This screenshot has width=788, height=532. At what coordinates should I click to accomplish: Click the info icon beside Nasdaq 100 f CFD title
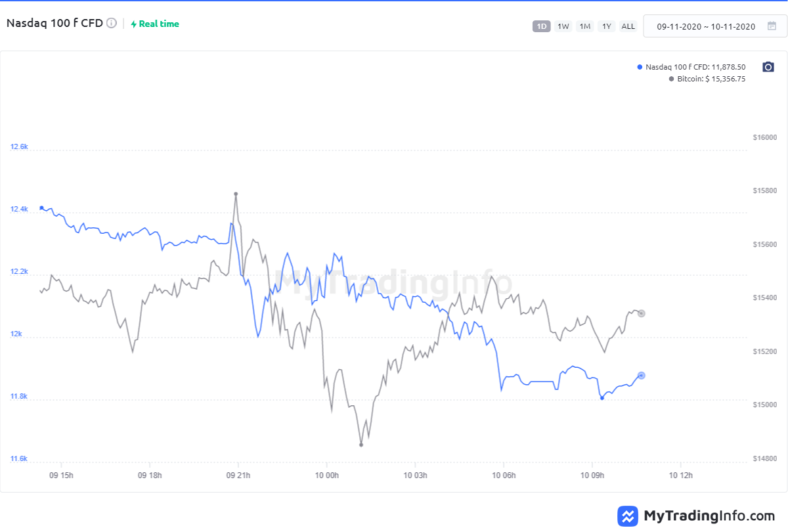pos(112,23)
